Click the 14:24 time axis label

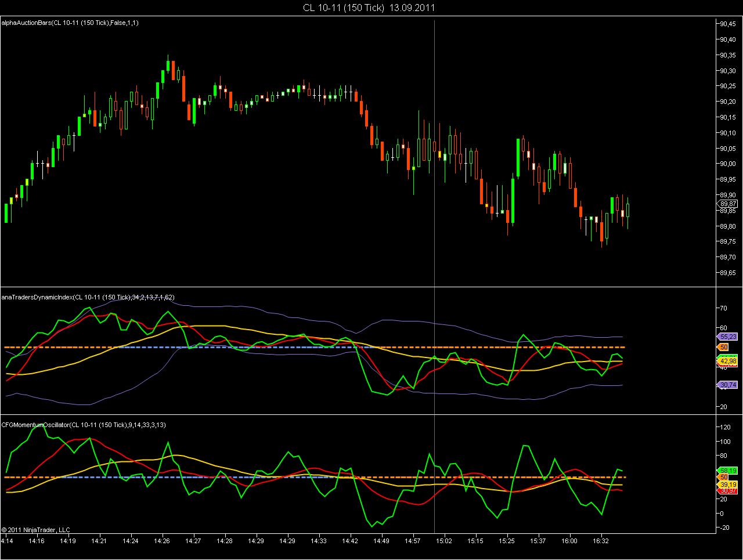(131, 540)
